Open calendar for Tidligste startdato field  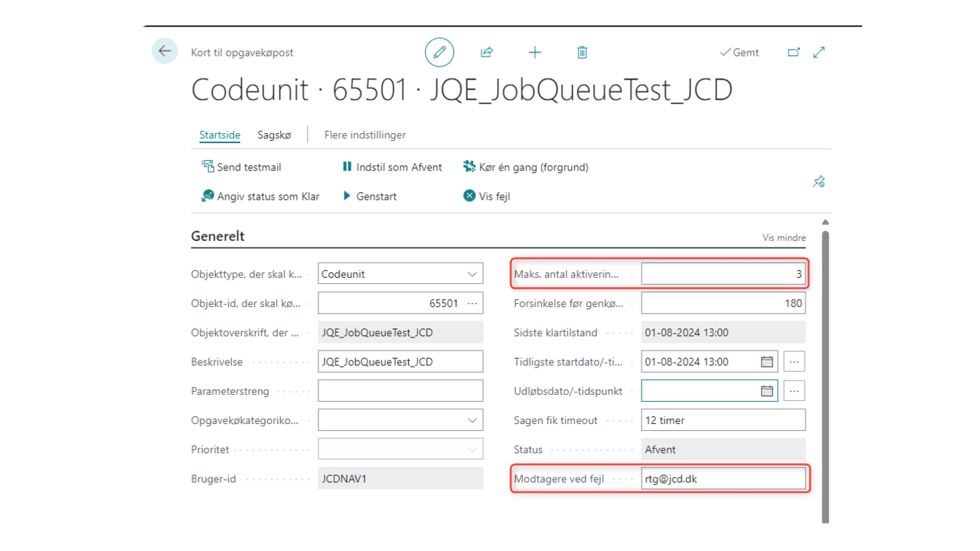766,362
